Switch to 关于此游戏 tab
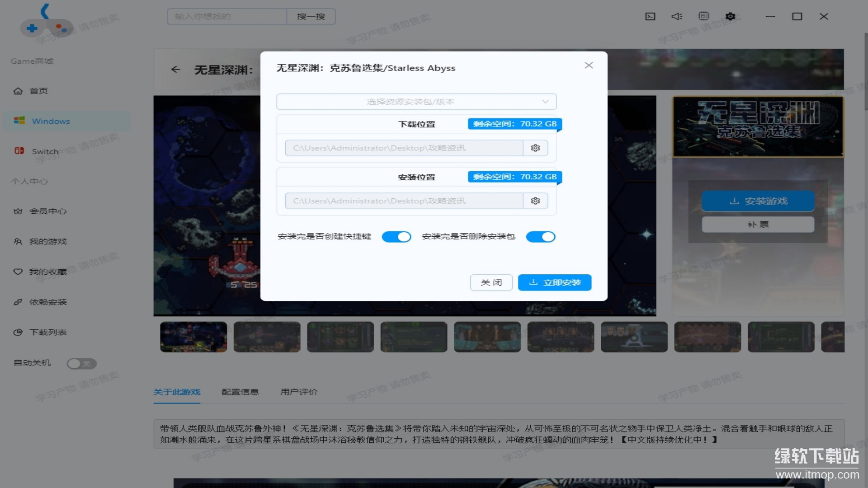The width and height of the screenshot is (868, 488). (177, 392)
